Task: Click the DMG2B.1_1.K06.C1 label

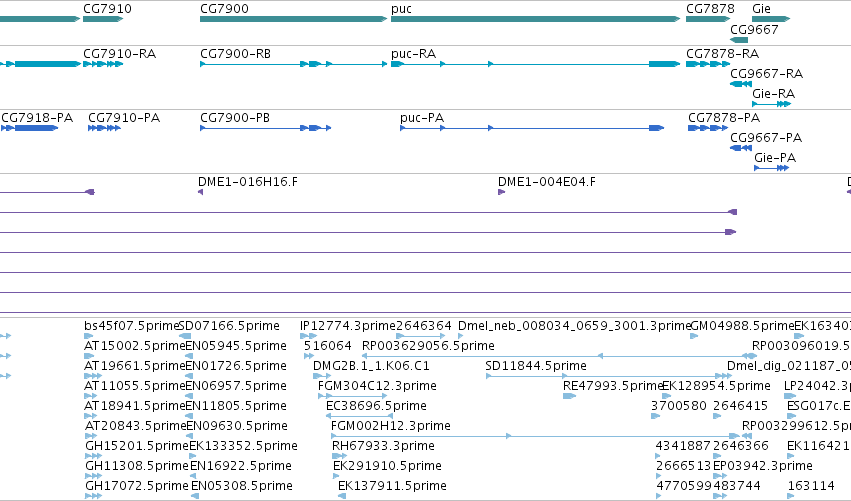Action: tap(371, 366)
